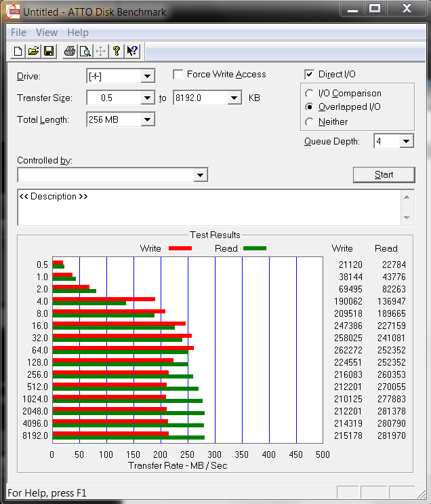Click the yellow question mark About icon

(117, 51)
